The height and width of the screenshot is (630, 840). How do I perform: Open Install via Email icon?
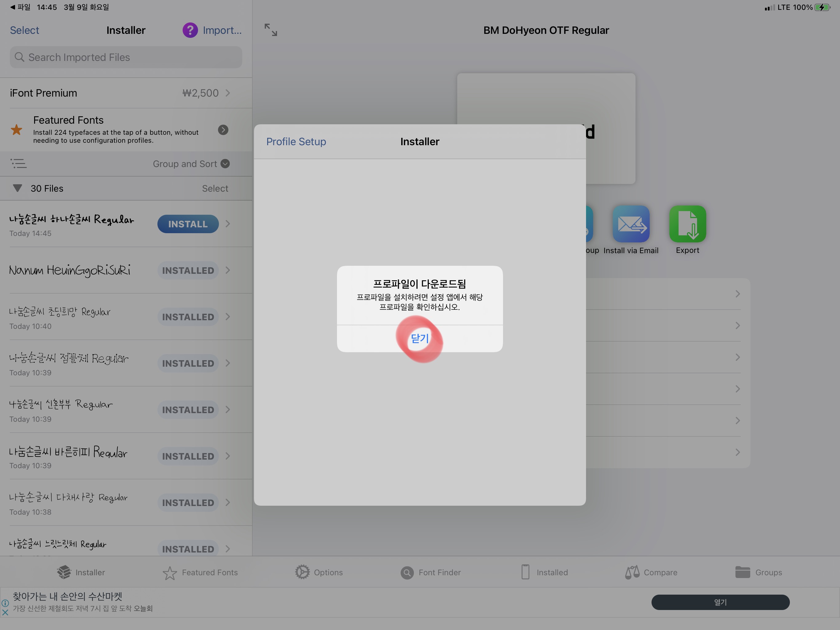[x=630, y=224]
